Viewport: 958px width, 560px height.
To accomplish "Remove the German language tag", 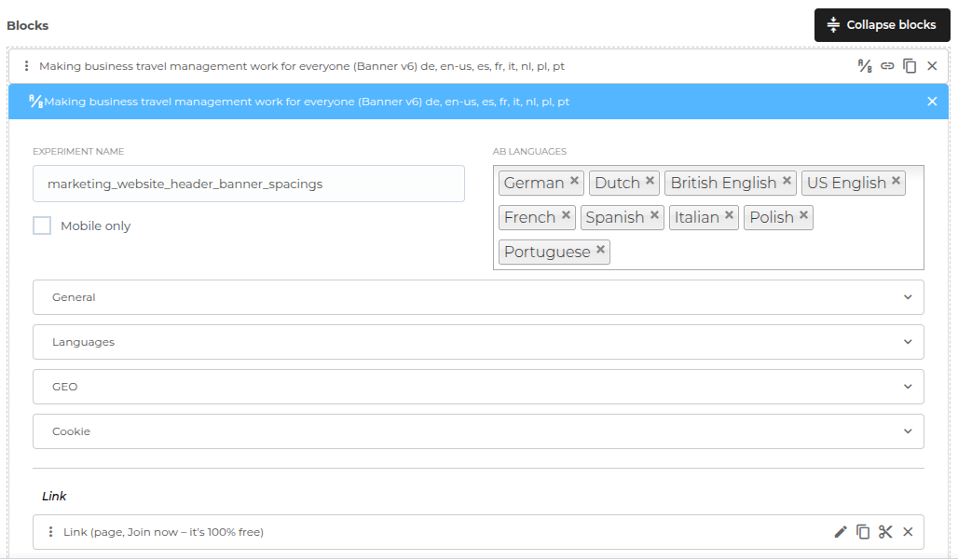I will point(574,181).
